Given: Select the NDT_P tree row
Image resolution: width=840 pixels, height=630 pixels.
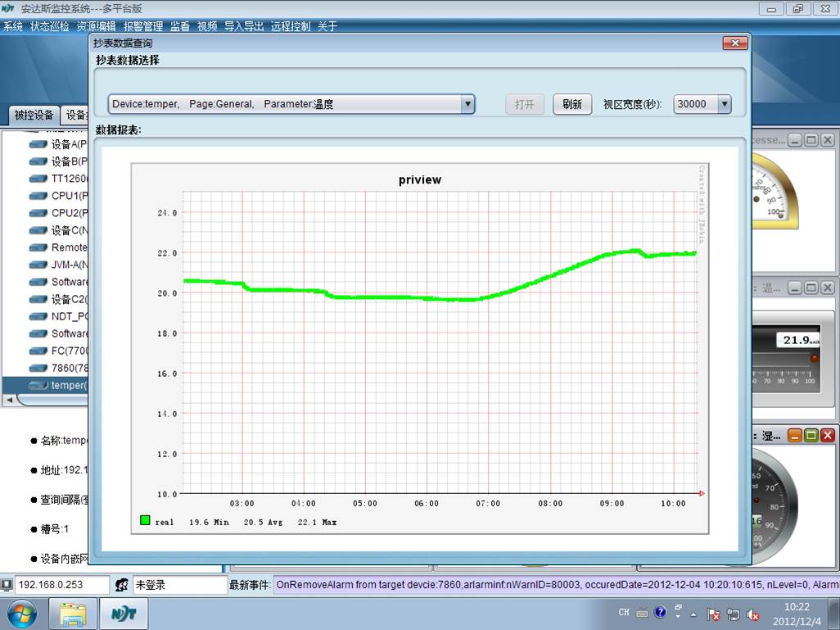Looking at the screenshot, I should (x=58, y=316).
